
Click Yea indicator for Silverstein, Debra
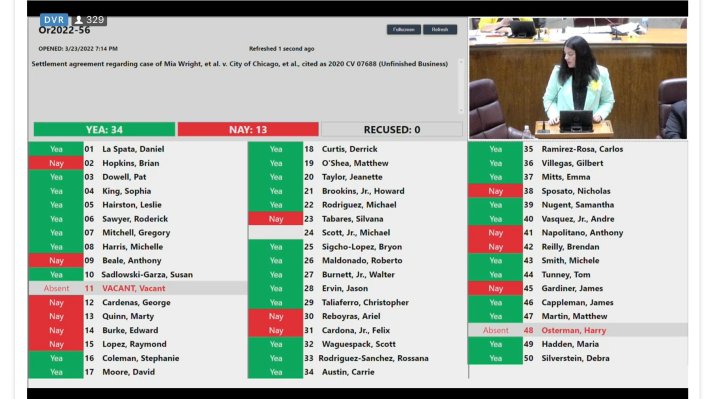[495, 358]
